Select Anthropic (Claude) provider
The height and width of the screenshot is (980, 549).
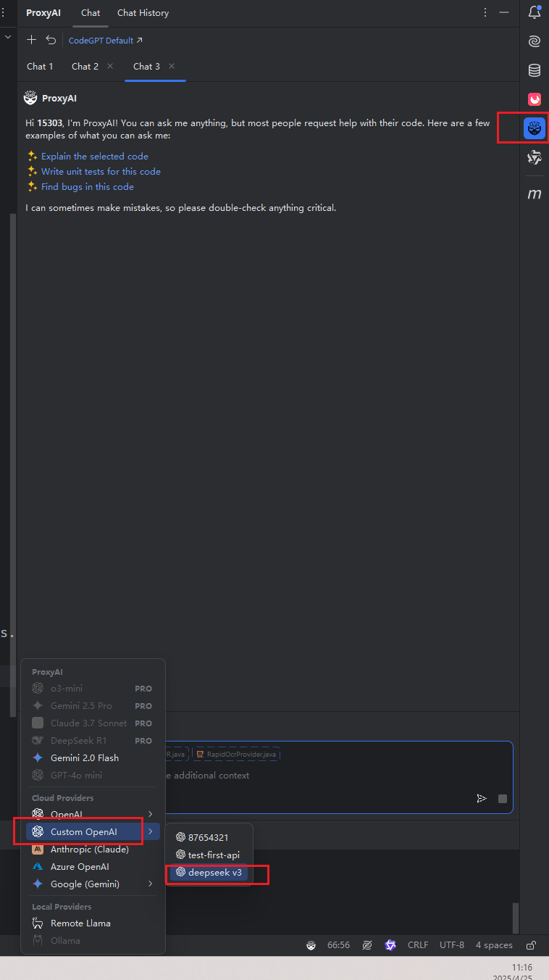pyautogui.click(x=93, y=850)
